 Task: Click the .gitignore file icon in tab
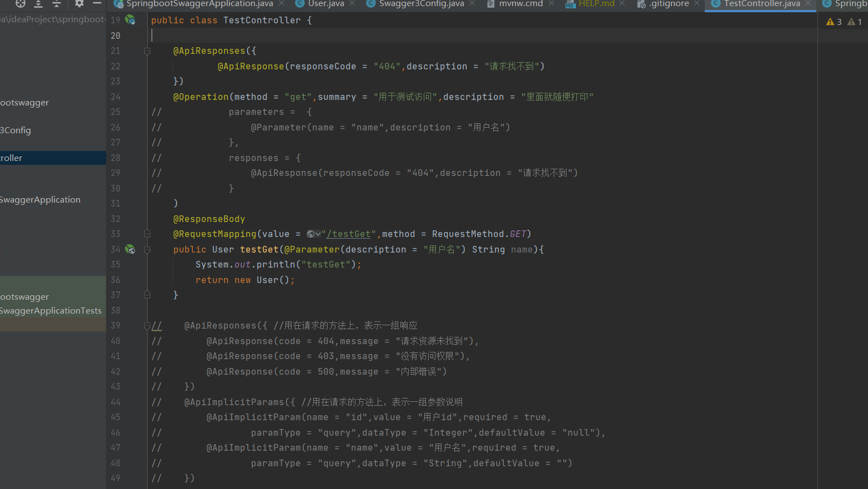click(641, 4)
